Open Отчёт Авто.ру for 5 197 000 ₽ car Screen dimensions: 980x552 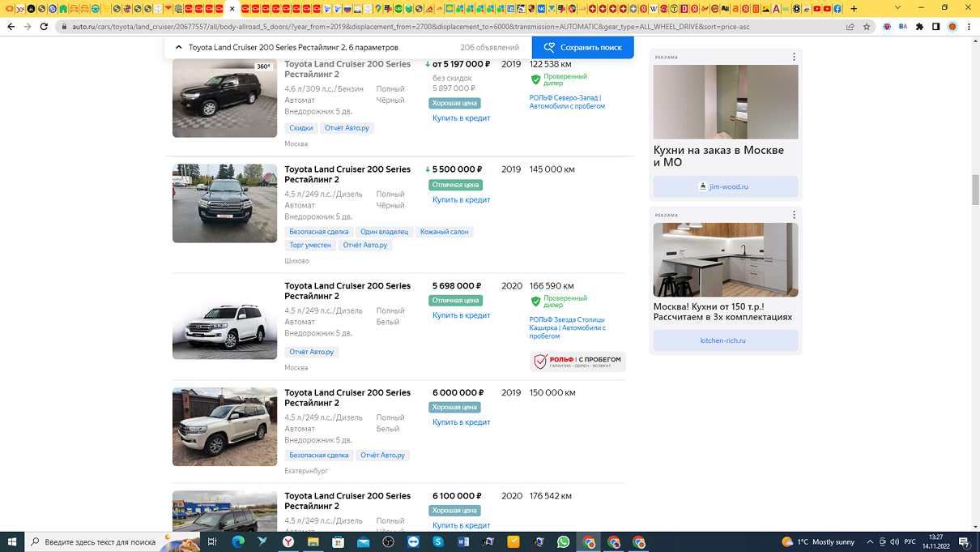[347, 128]
